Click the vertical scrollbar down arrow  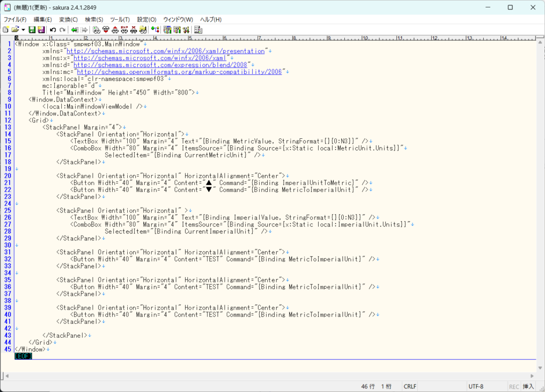point(540,368)
